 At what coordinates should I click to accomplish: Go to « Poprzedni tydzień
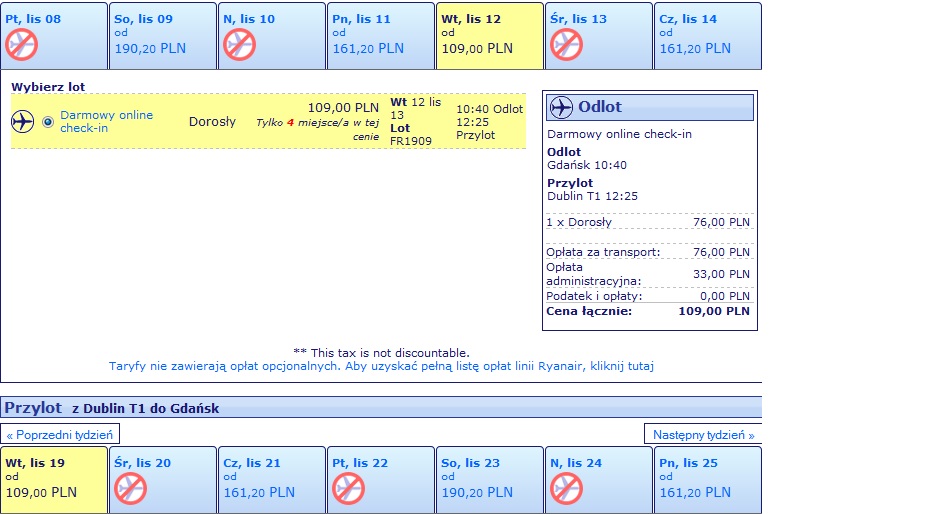[60, 434]
